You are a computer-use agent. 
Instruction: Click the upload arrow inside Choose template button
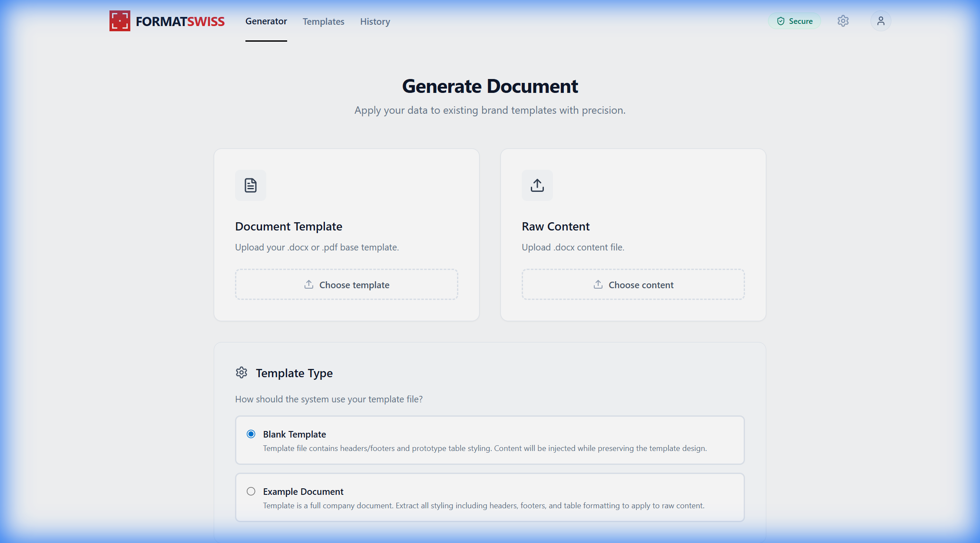point(309,284)
